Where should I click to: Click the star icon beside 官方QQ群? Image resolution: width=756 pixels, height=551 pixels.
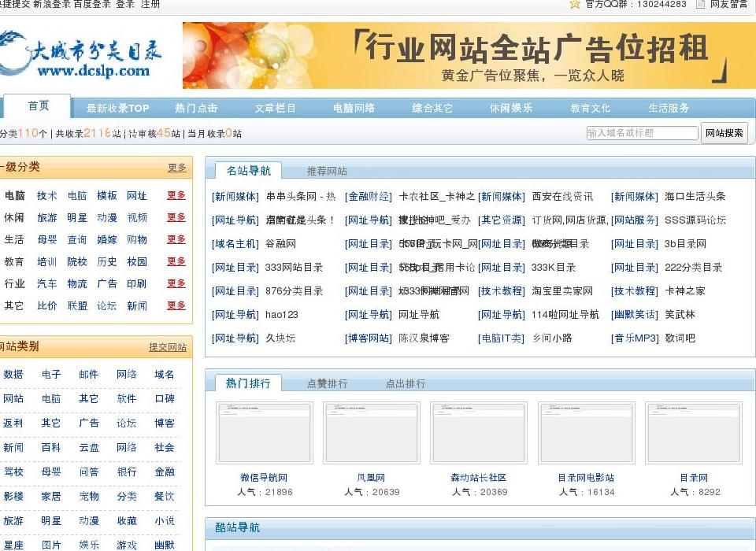coord(574,5)
